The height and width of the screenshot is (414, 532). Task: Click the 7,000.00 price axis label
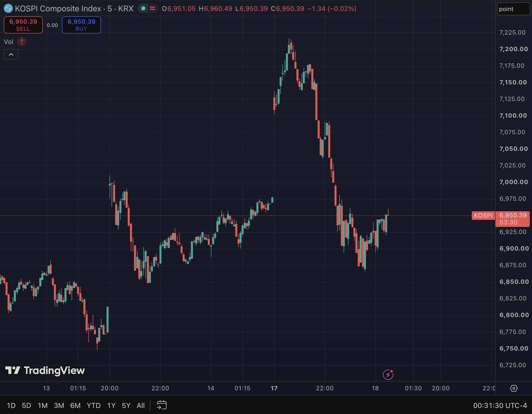(x=514, y=182)
